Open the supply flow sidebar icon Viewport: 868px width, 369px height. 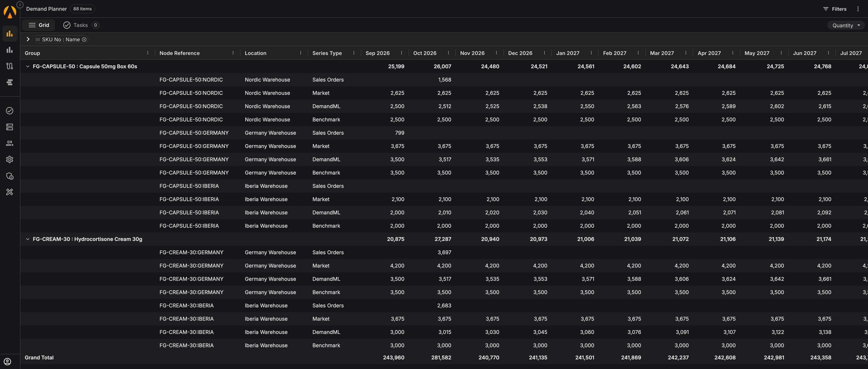click(x=10, y=66)
